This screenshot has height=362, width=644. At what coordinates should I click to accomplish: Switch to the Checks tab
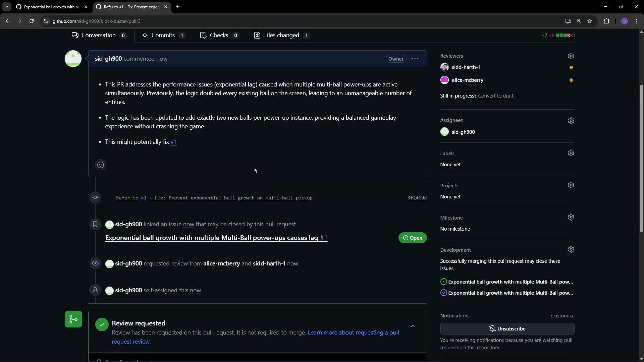[x=219, y=35]
